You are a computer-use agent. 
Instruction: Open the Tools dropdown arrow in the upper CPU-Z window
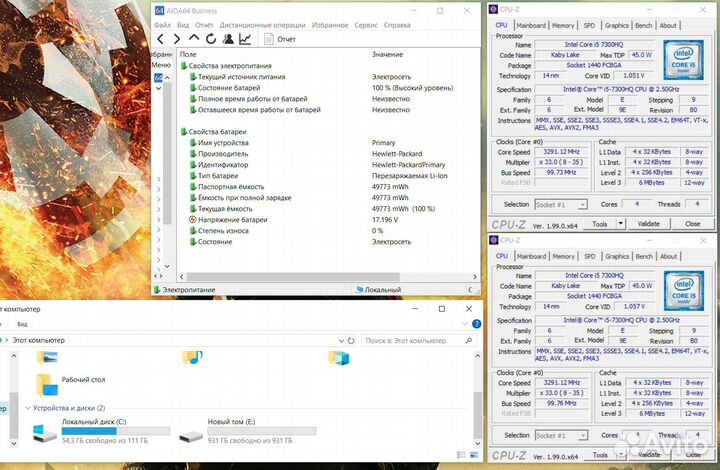(x=620, y=224)
